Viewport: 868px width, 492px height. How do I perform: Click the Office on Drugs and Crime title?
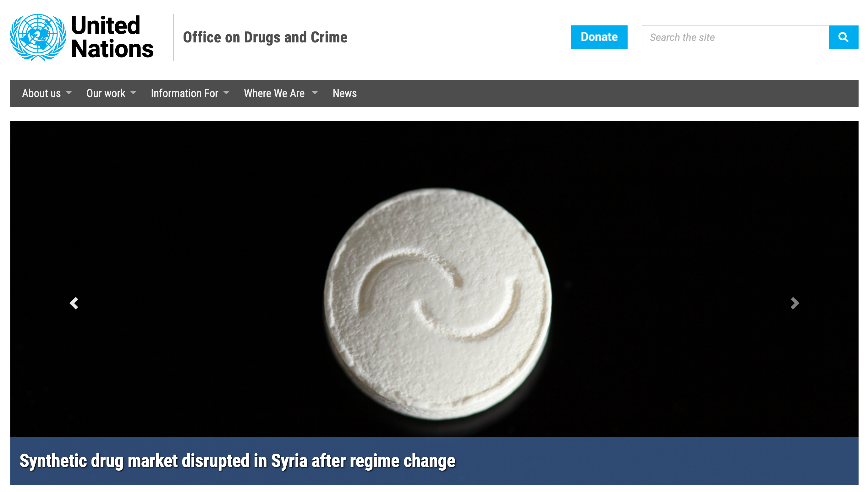coord(265,37)
